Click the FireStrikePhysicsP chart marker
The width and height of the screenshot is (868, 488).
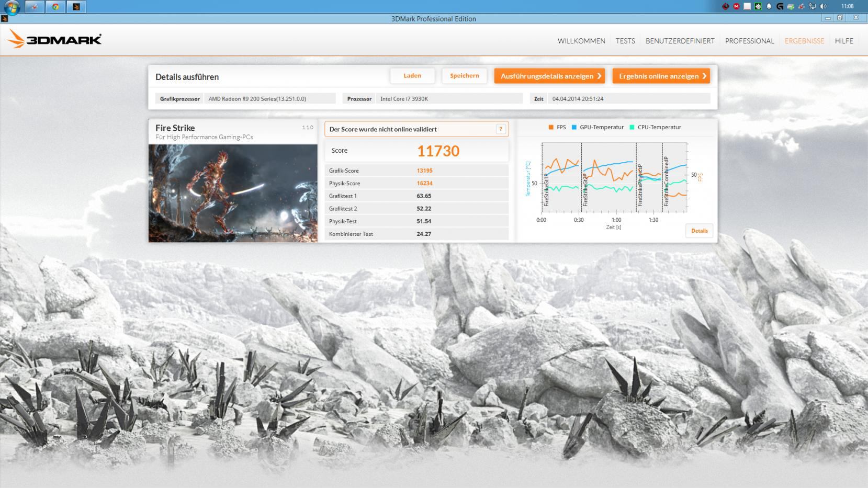[x=639, y=185]
